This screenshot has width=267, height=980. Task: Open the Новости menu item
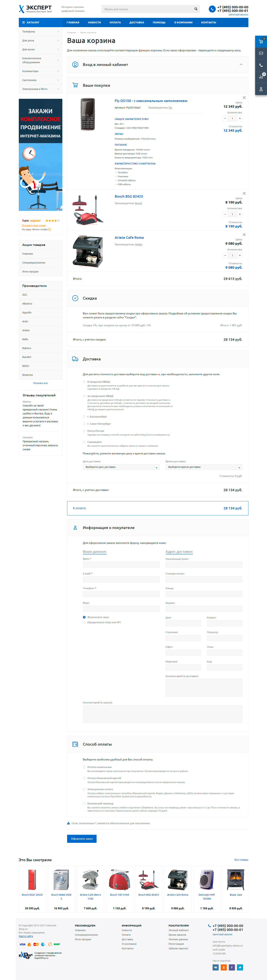click(94, 22)
